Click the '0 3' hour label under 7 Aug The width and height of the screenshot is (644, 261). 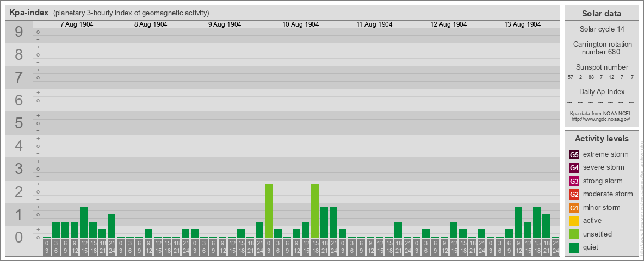pos(47,247)
